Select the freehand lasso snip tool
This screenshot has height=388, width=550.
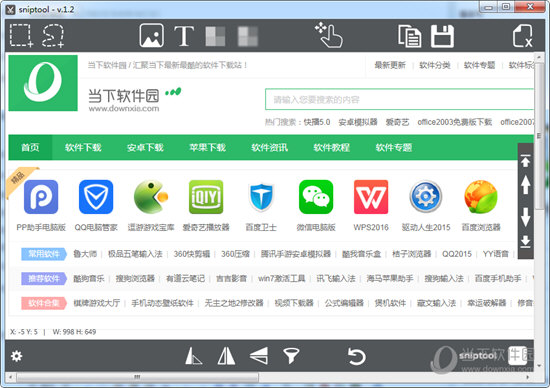(x=53, y=35)
